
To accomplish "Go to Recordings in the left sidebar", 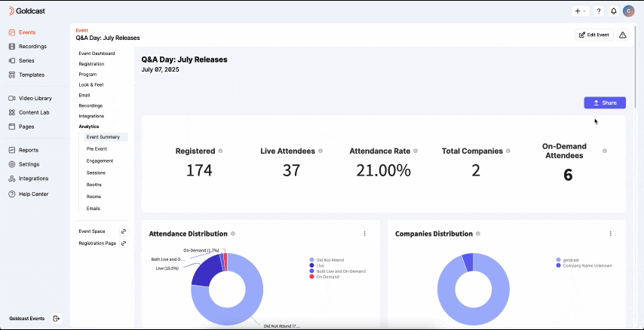I will (x=32, y=46).
